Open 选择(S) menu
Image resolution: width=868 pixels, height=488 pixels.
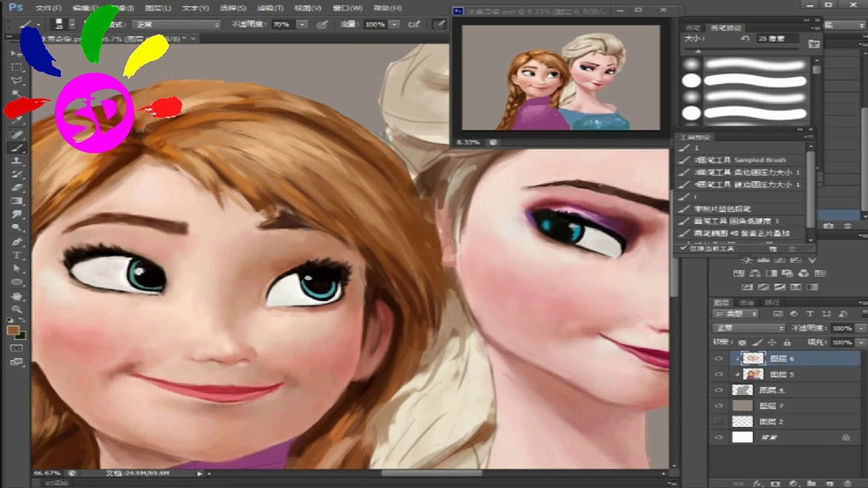233,8
